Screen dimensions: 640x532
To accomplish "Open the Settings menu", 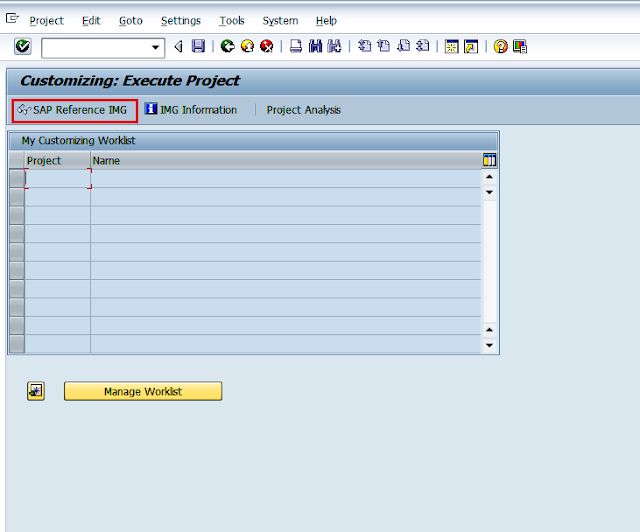I will coord(181,20).
